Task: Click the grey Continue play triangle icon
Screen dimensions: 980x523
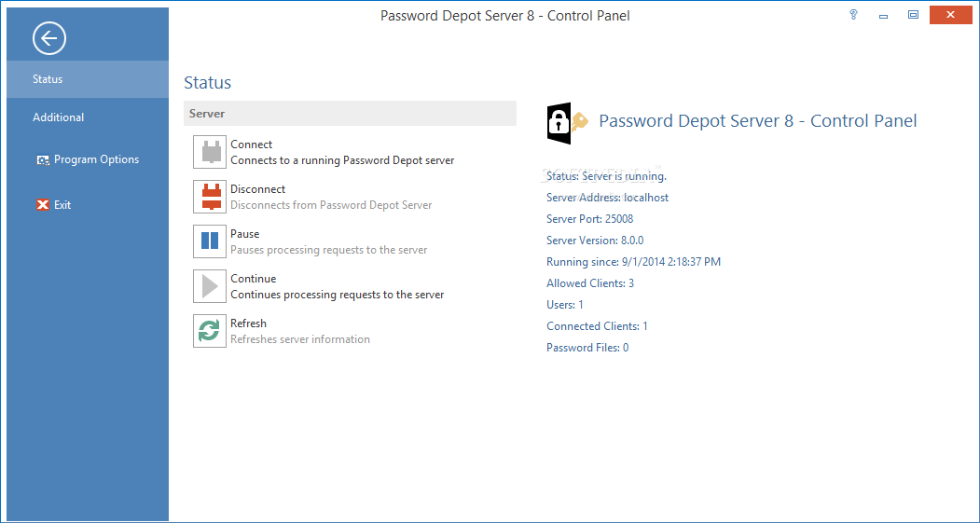Action: coord(210,286)
